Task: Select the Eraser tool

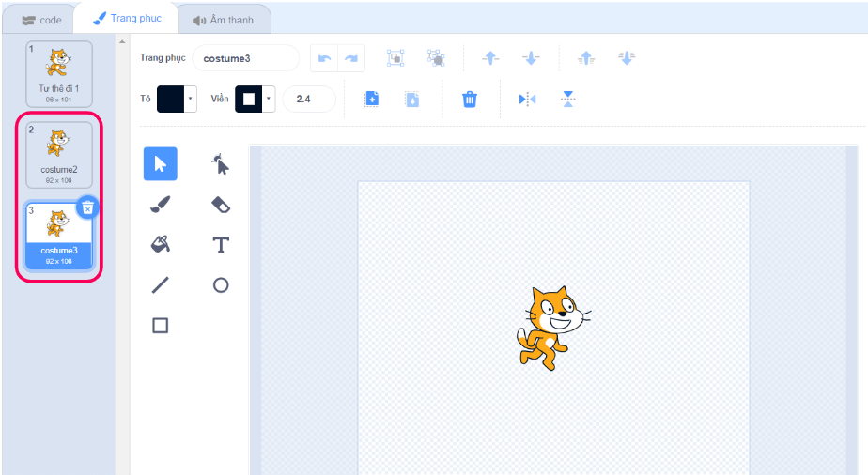Action: [x=221, y=205]
